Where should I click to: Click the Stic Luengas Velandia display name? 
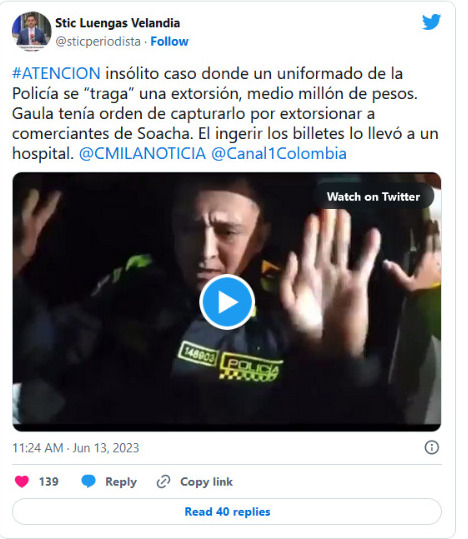(x=118, y=23)
